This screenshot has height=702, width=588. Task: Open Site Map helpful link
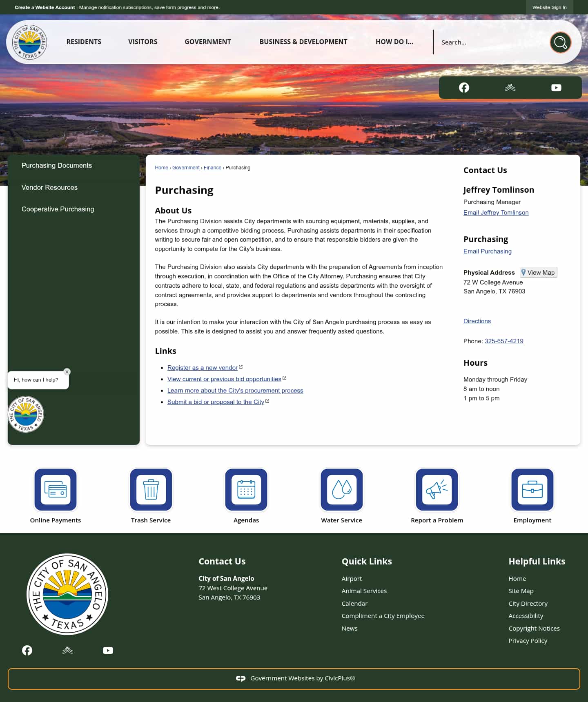tap(521, 591)
